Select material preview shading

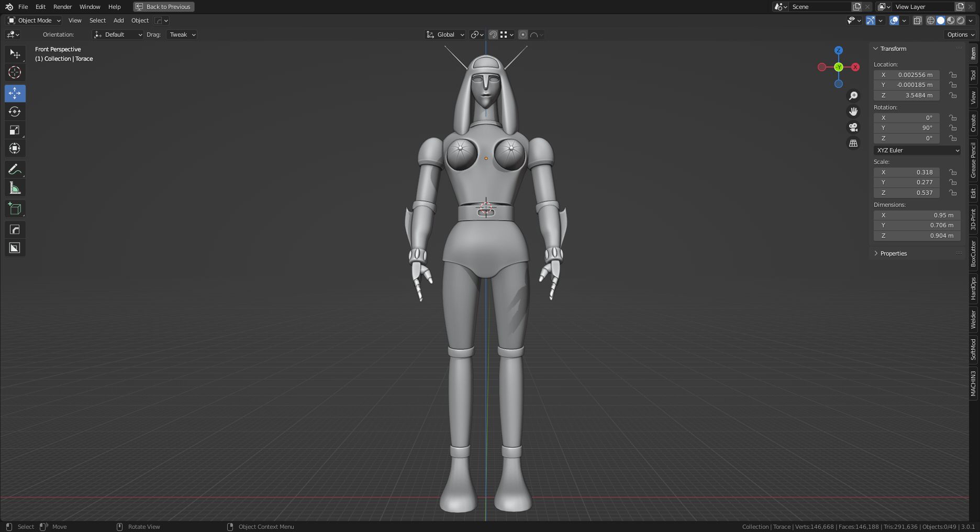(x=951, y=20)
